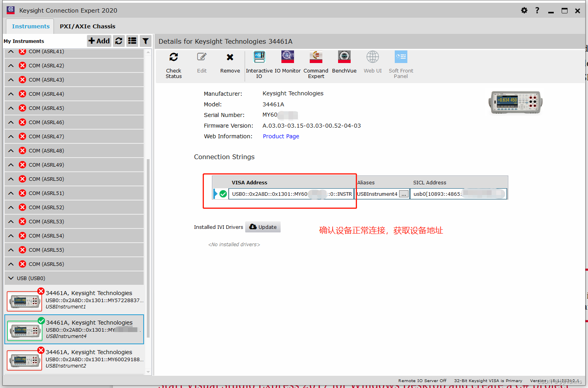
Task: Launch BenchVue for the 34461A
Action: (344, 61)
